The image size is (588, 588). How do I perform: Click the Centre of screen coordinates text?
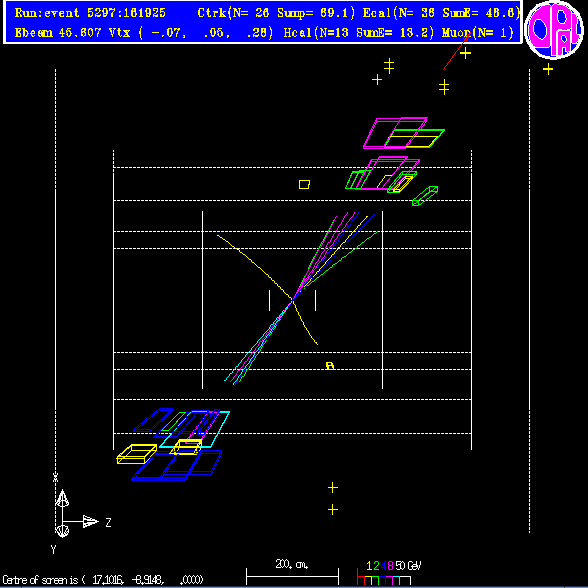pos(103,580)
